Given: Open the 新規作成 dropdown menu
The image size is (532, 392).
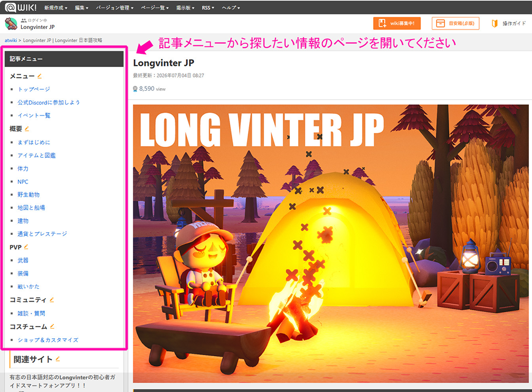Looking at the screenshot, I should 55,7.
